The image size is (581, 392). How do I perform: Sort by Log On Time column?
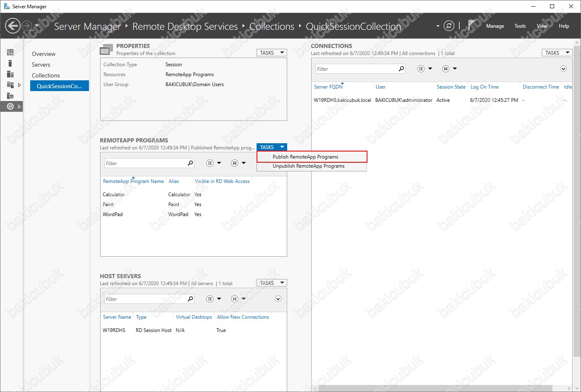pos(484,87)
